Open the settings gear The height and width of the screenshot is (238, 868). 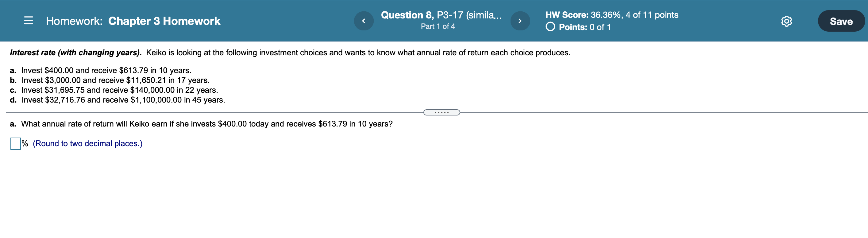point(786,21)
